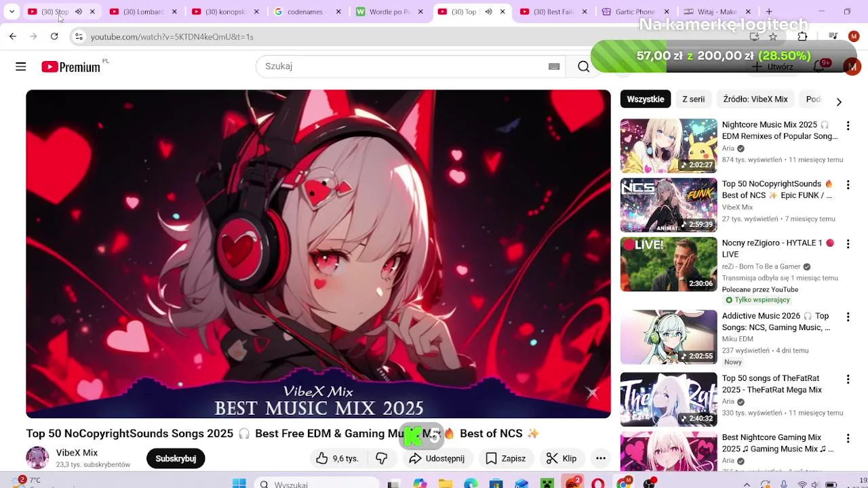
Task: Go to the YouTube Premium home logo
Action: [71, 66]
